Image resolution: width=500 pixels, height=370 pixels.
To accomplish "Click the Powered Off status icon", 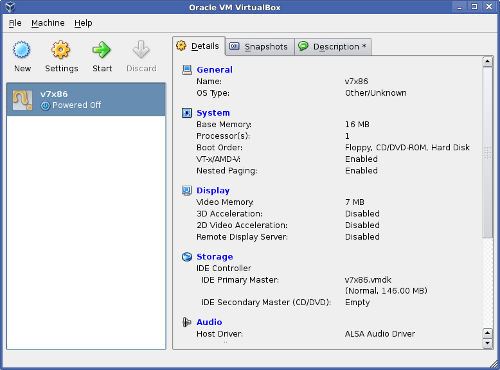I will click(45, 105).
